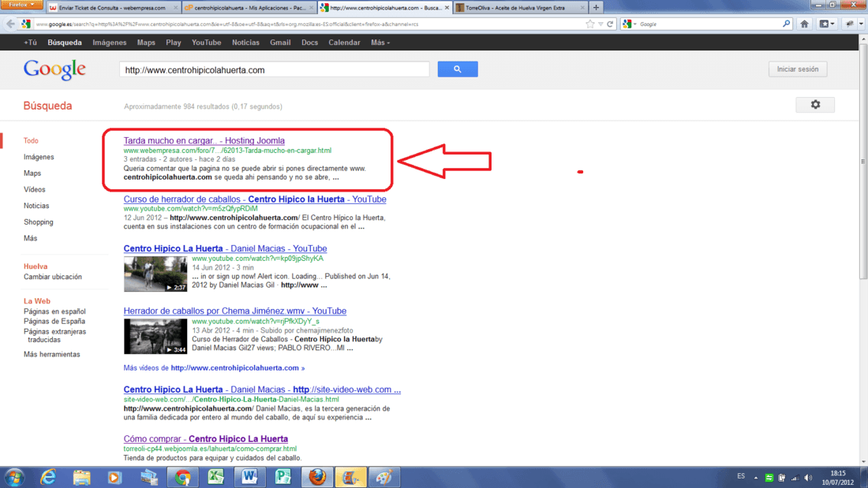Click the Google logo

(54, 69)
